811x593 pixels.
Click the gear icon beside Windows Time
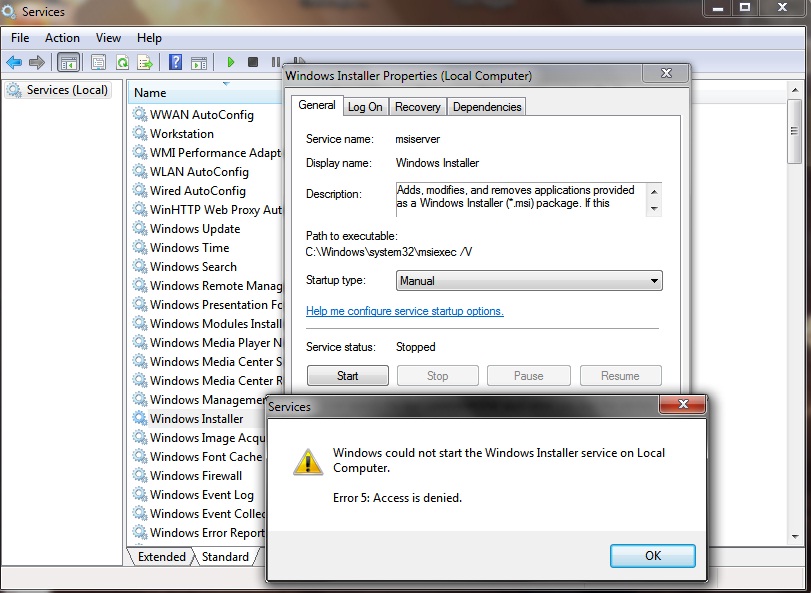coord(140,247)
